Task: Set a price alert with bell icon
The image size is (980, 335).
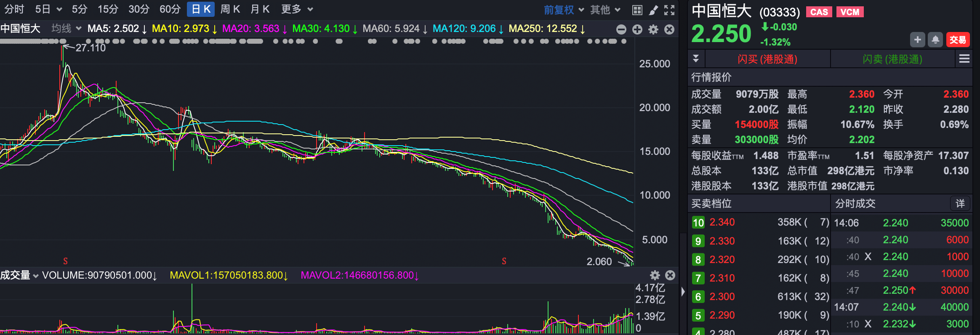Action: tap(935, 40)
